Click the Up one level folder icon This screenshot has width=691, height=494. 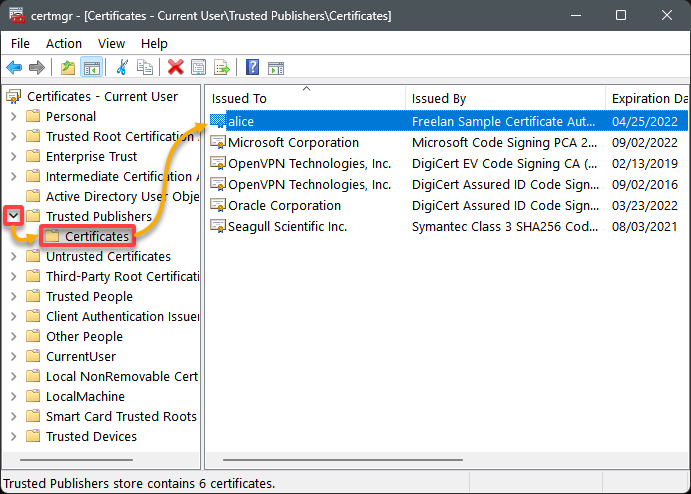[67, 68]
